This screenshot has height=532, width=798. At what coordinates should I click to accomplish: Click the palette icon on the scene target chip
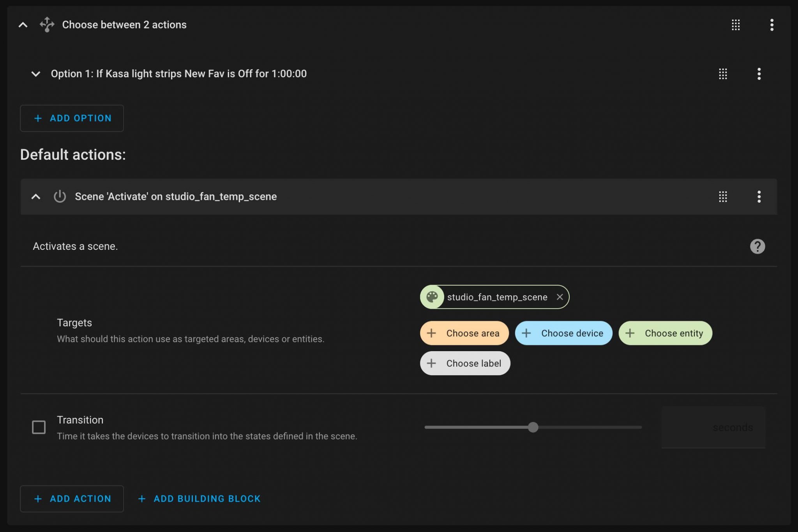433,297
